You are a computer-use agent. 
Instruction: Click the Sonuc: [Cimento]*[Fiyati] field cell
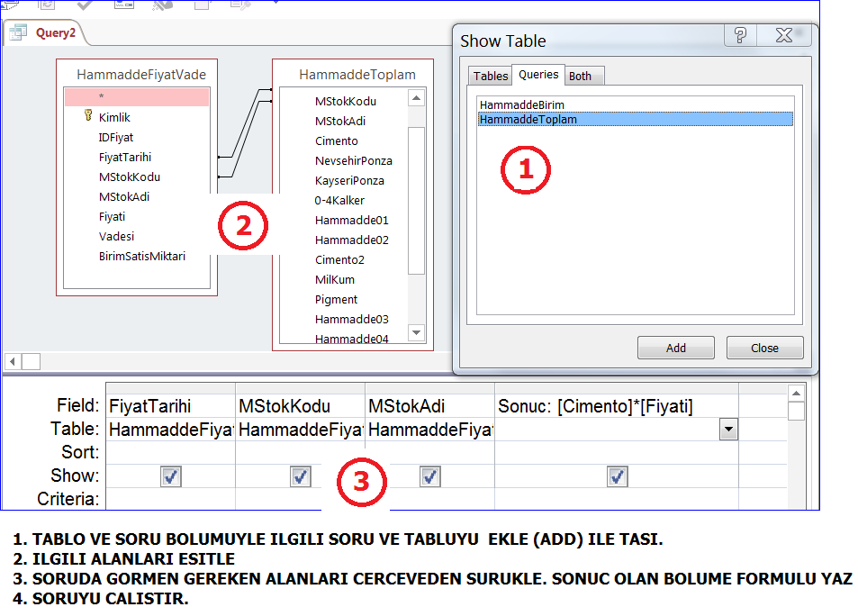point(616,406)
